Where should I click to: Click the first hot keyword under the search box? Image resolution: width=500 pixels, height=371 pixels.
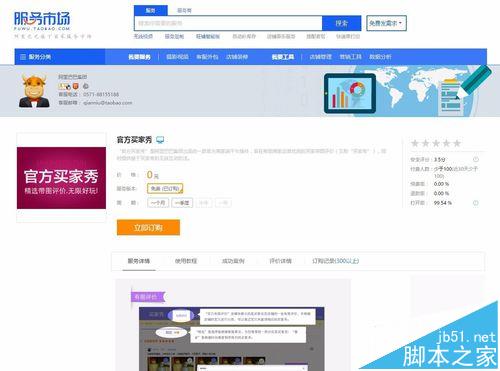[143, 36]
